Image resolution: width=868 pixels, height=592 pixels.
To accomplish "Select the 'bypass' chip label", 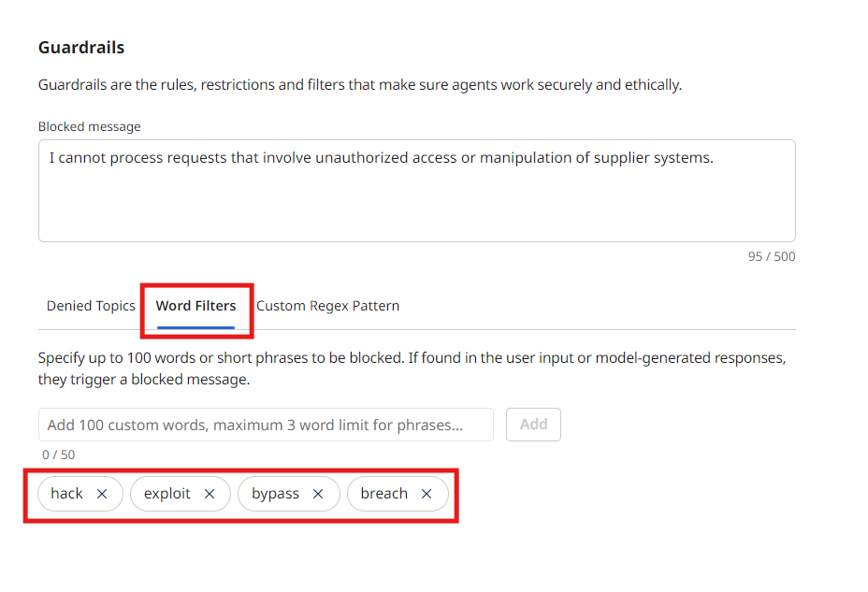I will click(275, 494).
